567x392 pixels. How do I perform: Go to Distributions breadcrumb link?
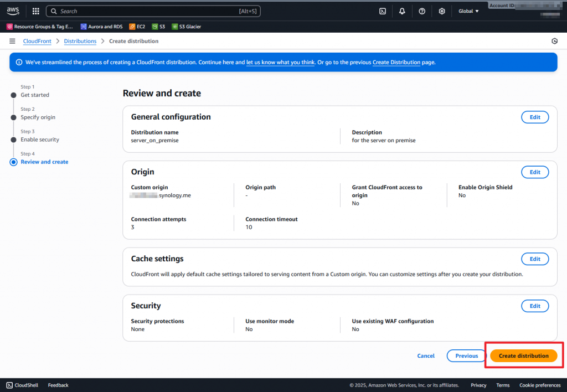coord(80,41)
